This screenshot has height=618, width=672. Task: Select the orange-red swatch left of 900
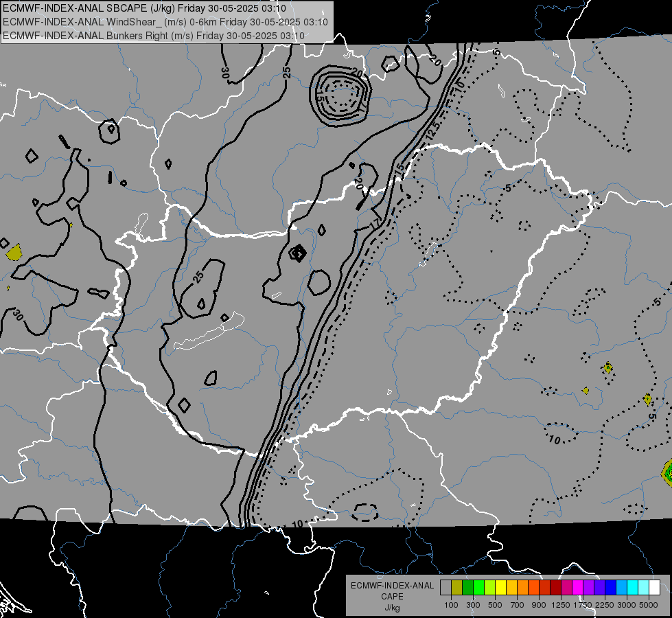click(533, 588)
